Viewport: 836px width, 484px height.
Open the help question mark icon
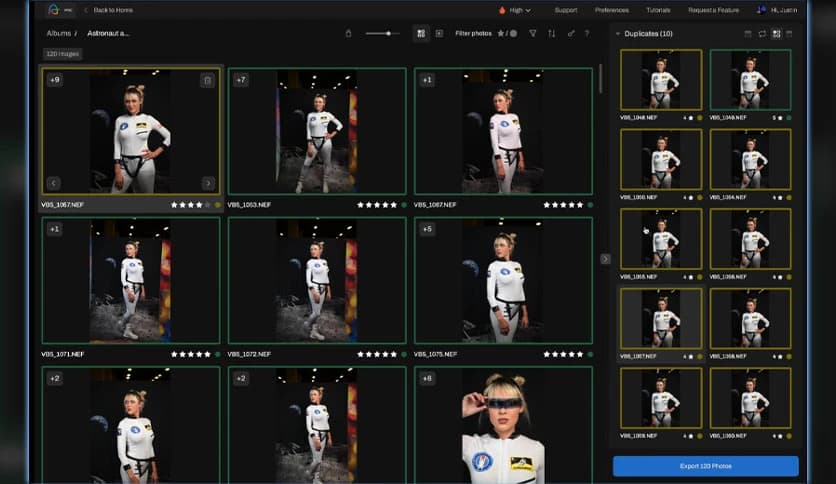(587, 33)
